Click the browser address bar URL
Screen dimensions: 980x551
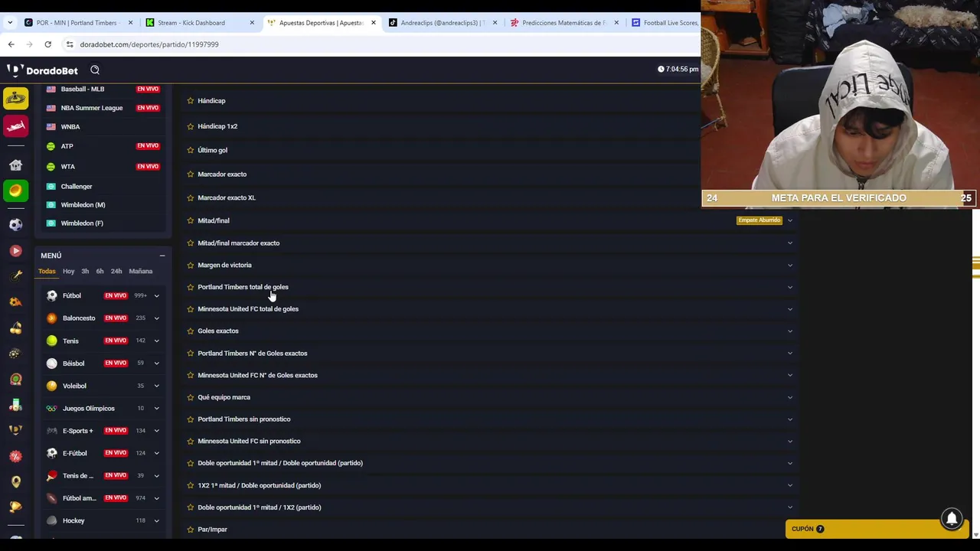149,44
